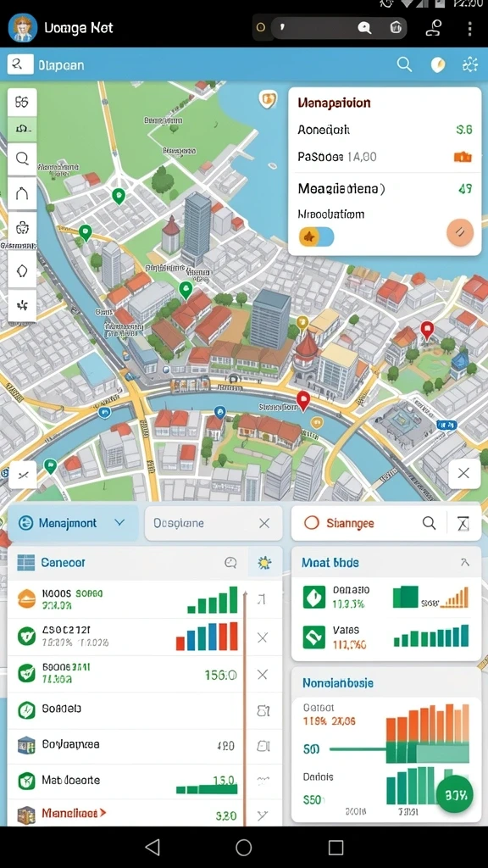Screen dimensions: 488x868
Task: Expand the Menajmont dropdown
Action: point(119,522)
